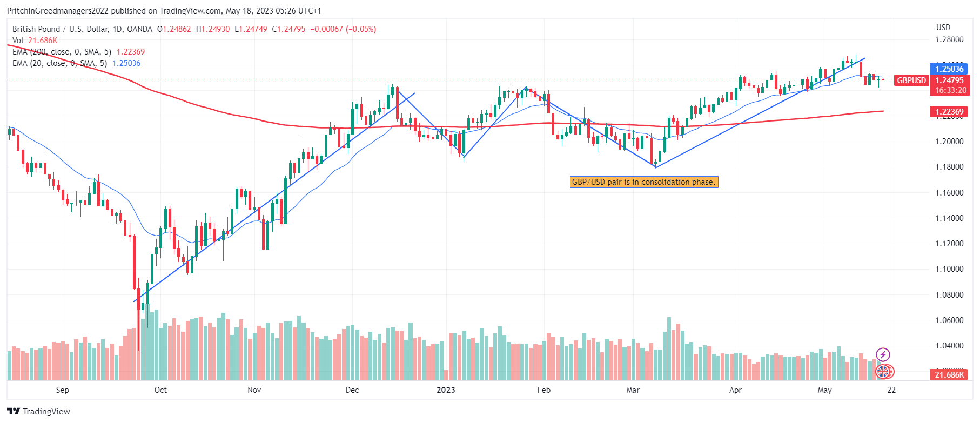This screenshot has width=980, height=423.
Task: Click the red 1.22369 EMA price label
Action: tap(949, 112)
